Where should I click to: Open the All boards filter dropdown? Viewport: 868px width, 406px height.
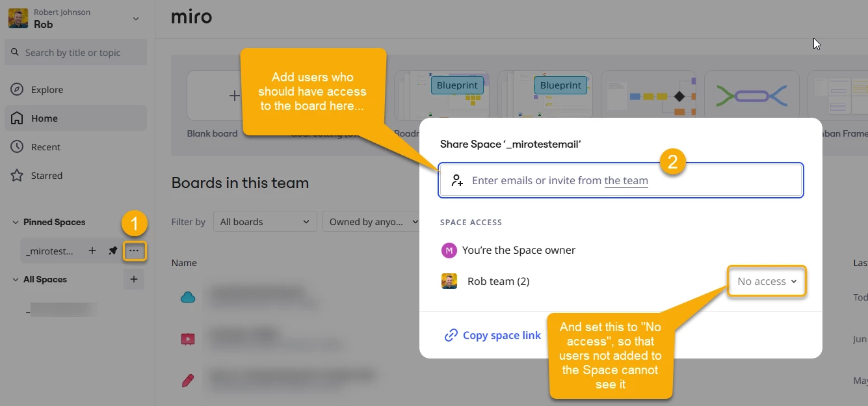click(x=265, y=222)
